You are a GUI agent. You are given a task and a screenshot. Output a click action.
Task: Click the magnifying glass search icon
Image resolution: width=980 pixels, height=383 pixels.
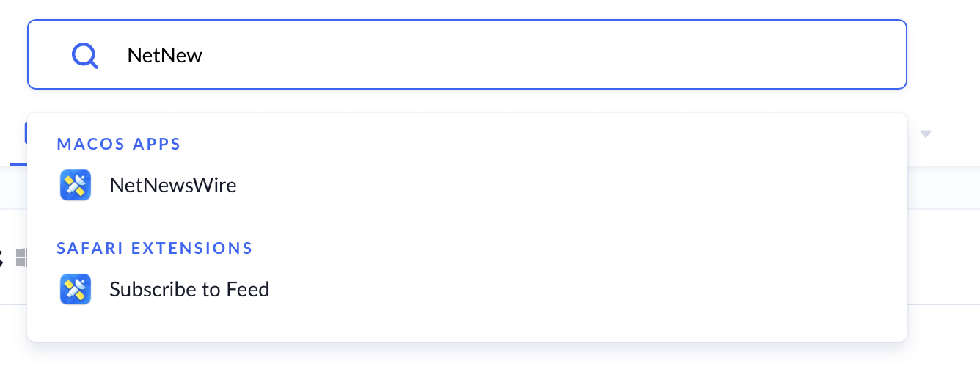85,55
